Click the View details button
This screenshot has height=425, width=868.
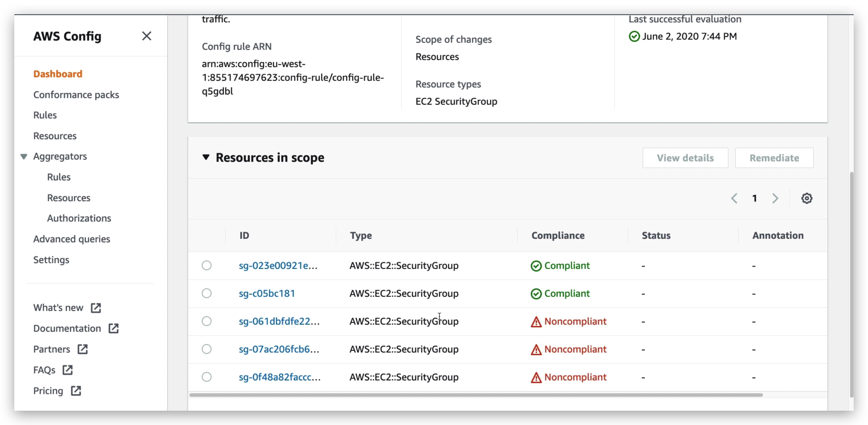coord(685,158)
